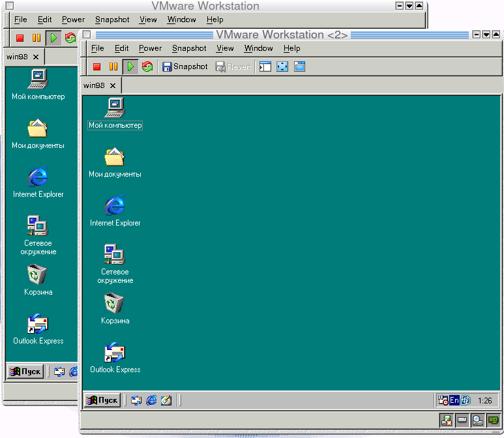Click the disconnected-device status icon with the red X

pyautogui.click(x=447, y=420)
